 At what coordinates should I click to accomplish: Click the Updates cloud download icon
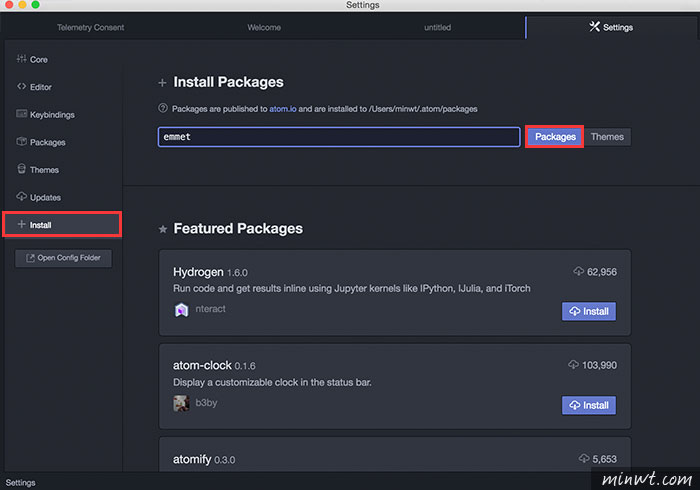pos(21,196)
